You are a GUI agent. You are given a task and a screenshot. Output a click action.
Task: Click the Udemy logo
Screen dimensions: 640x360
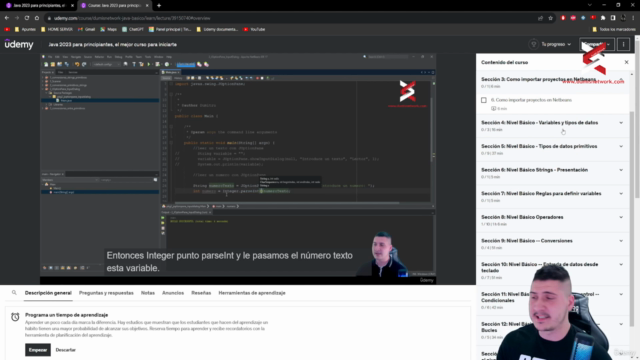[x=19, y=44]
